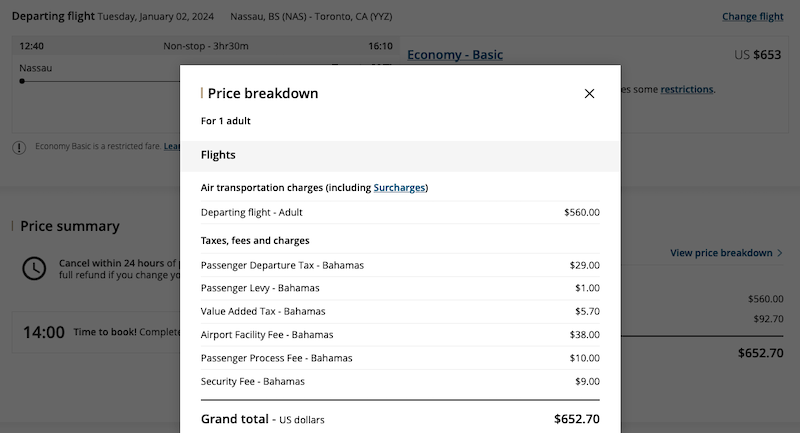
Task: Open the Surcharges link in the dialog
Action: click(399, 187)
